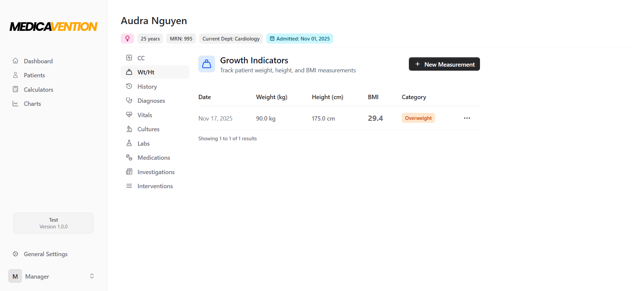644x291 pixels.
Task: Open the Diagnoses tab
Action: point(155,100)
